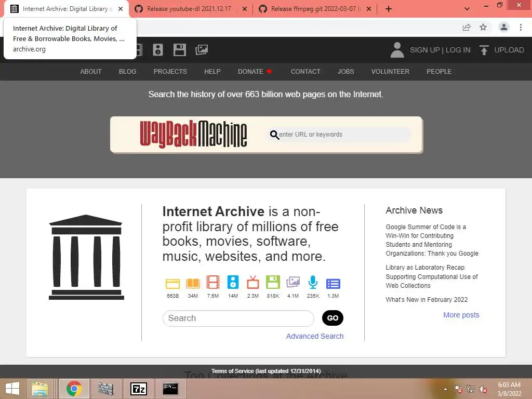Screen dimensions: 532x399
Task: Click the archive Search input field
Action: point(238,318)
